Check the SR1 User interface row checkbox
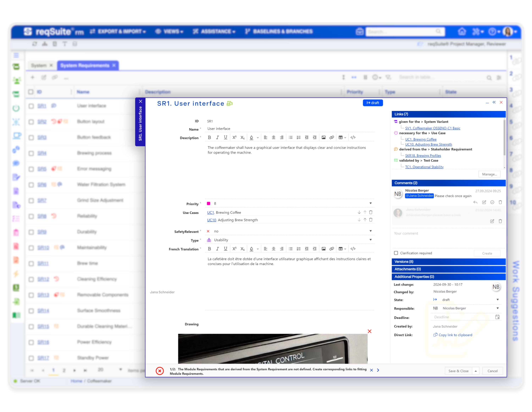 (31, 106)
